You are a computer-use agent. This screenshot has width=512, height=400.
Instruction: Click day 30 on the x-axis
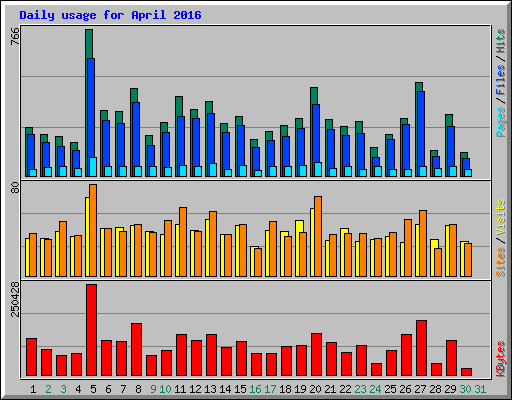(x=465, y=389)
